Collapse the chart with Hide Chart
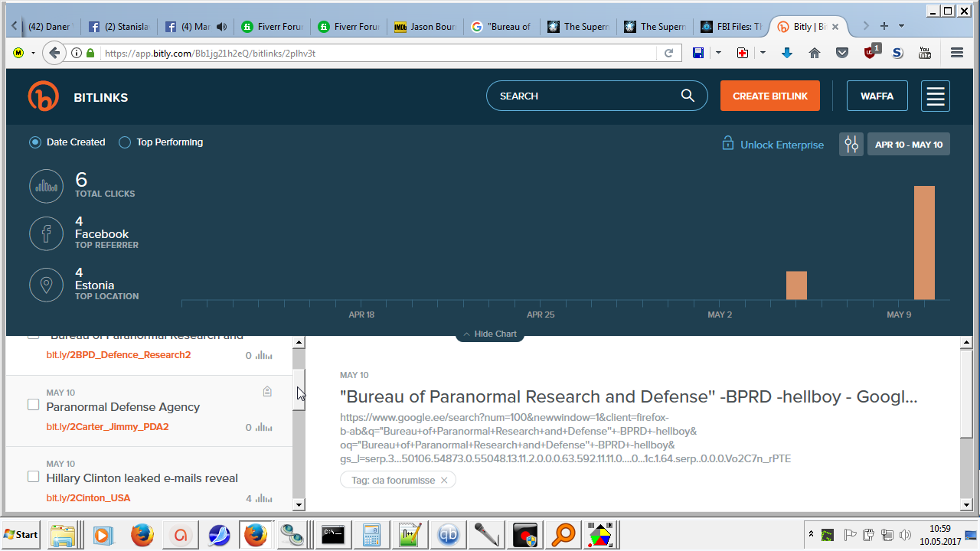980x551 pixels. click(x=490, y=334)
